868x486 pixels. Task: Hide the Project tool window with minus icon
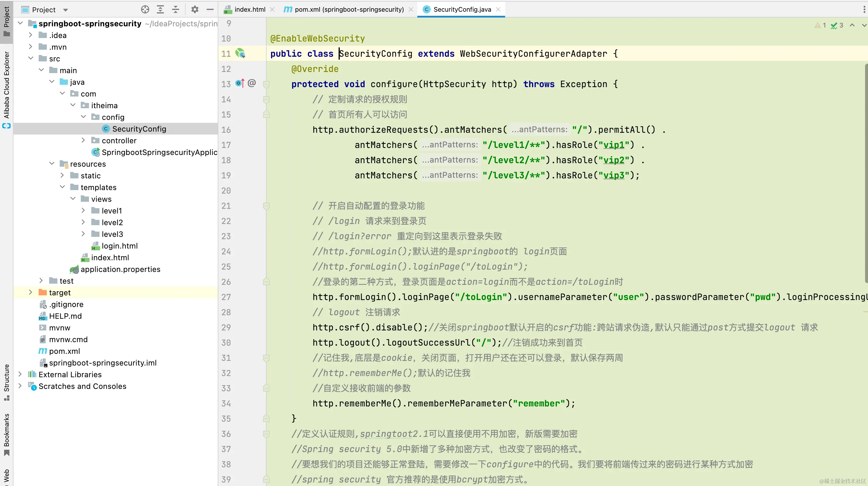pos(210,9)
